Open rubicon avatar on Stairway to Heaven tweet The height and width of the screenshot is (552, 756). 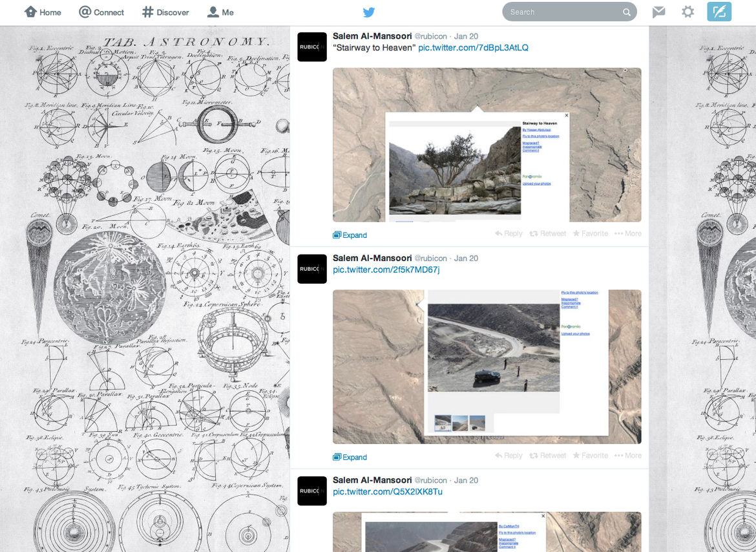(x=312, y=47)
